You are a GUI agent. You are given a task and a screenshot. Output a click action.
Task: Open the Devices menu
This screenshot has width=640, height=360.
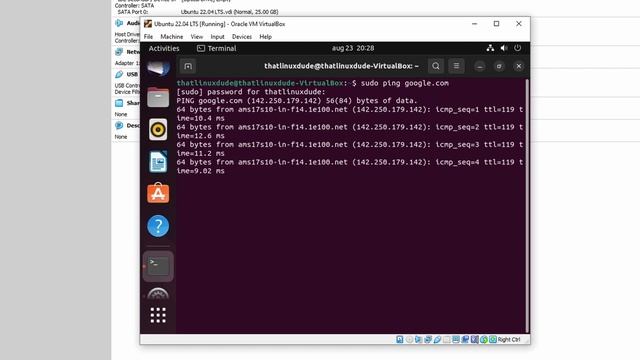242,37
